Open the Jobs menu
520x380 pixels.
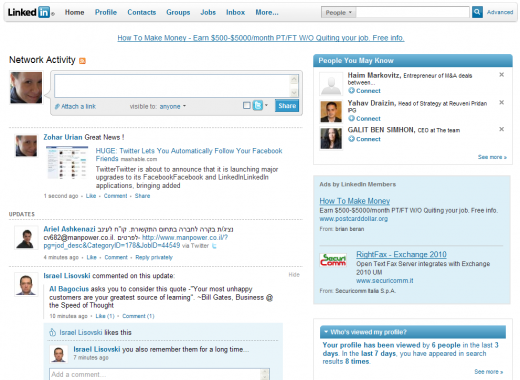(208, 12)
